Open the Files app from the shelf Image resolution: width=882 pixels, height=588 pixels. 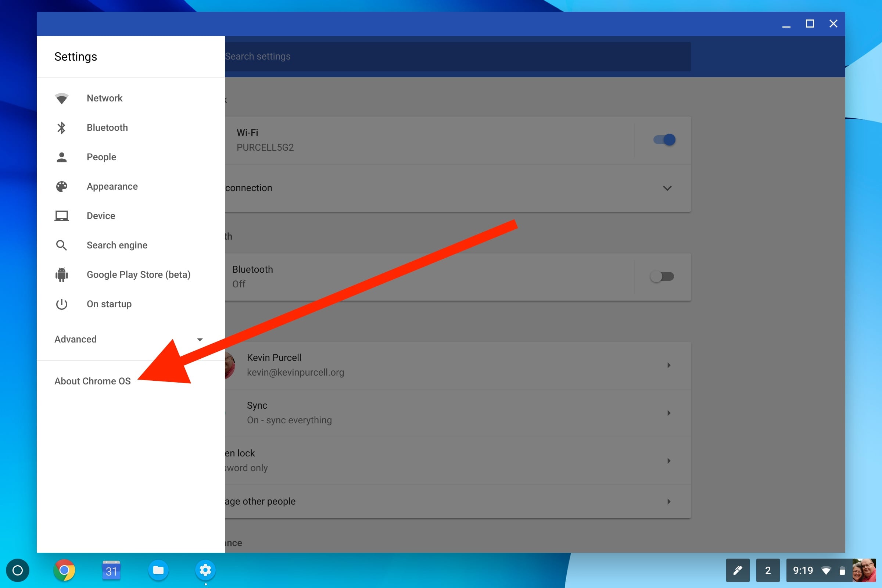pos(158,570)
